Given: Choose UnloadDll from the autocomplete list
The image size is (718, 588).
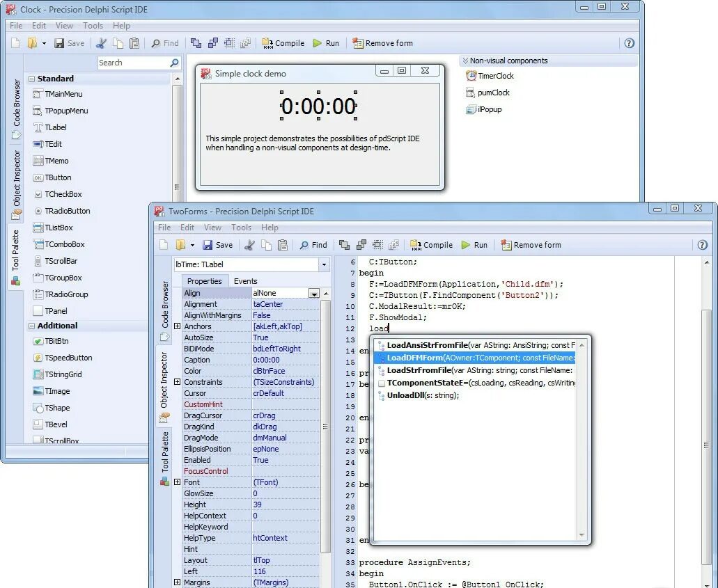Looking at the screenshot, I should pos(474,395).
